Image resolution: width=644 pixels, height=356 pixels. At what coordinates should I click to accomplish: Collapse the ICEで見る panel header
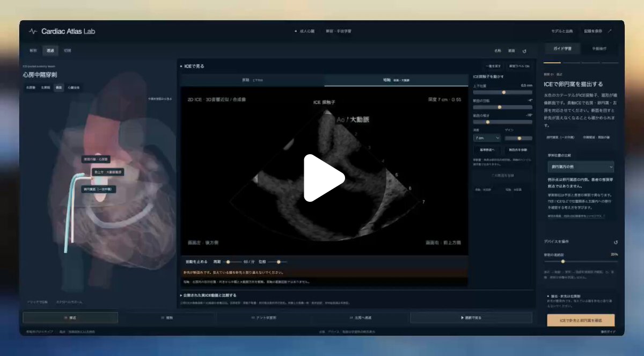coord(192,66)
